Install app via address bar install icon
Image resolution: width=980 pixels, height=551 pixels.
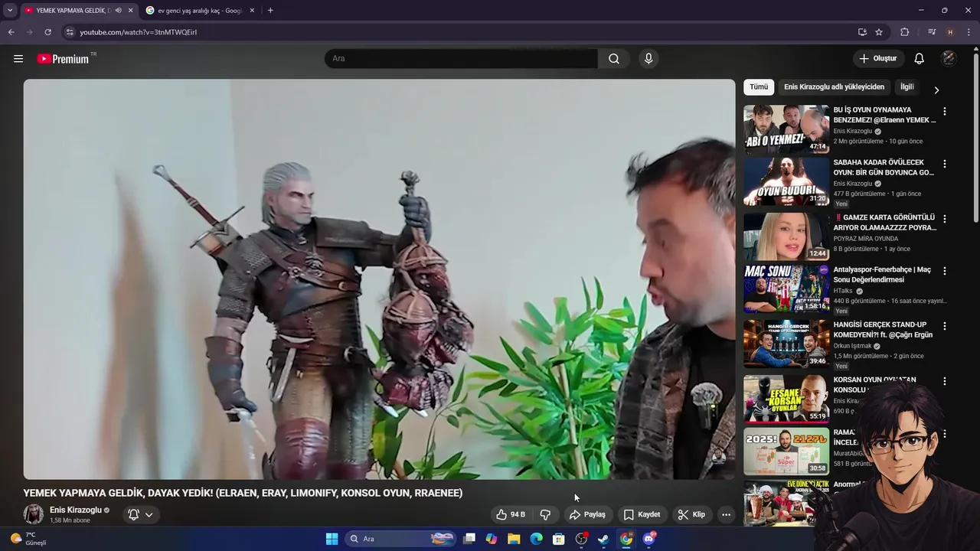[x=862, y=32]
